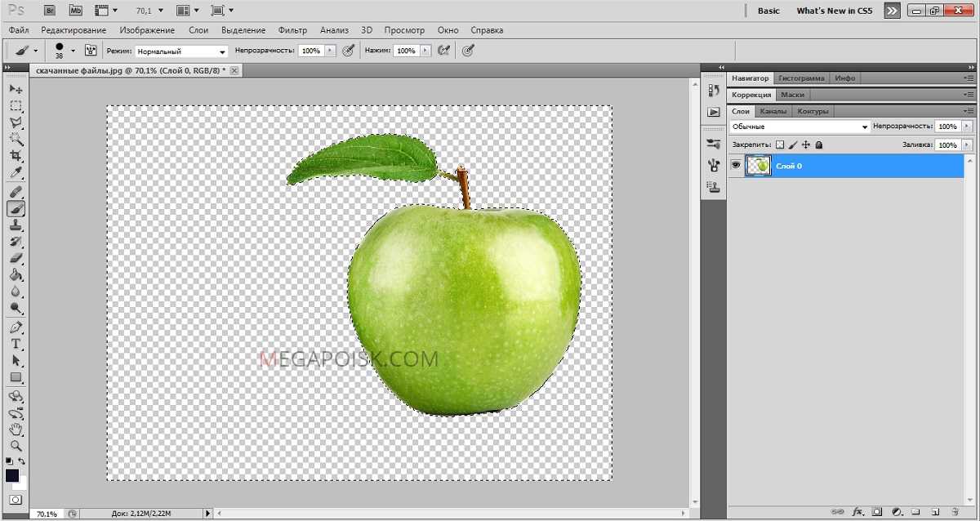Switch to the Basic workspace
This screenshot has width=980, height=521.
[x=768, y=11]
